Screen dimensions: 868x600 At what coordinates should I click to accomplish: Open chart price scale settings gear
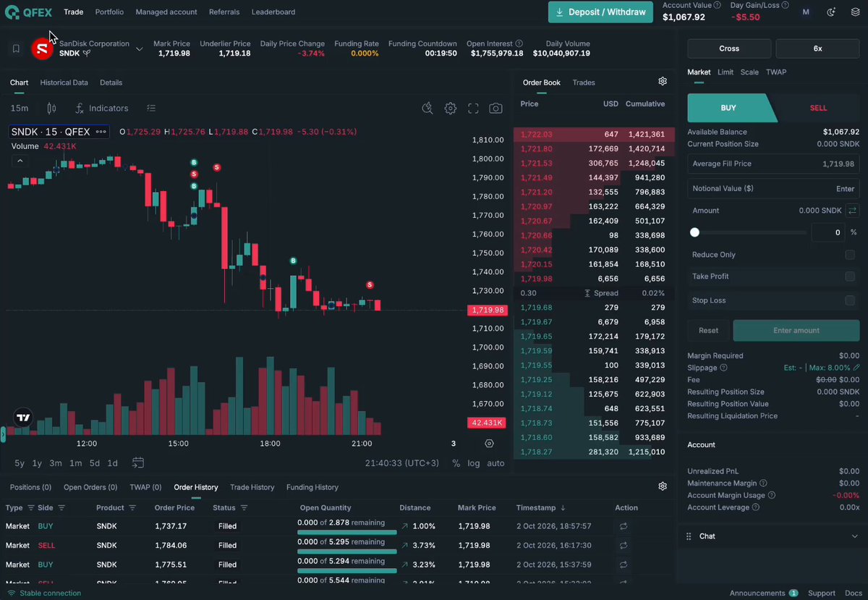pyautogui.click(x=489, y=444)
